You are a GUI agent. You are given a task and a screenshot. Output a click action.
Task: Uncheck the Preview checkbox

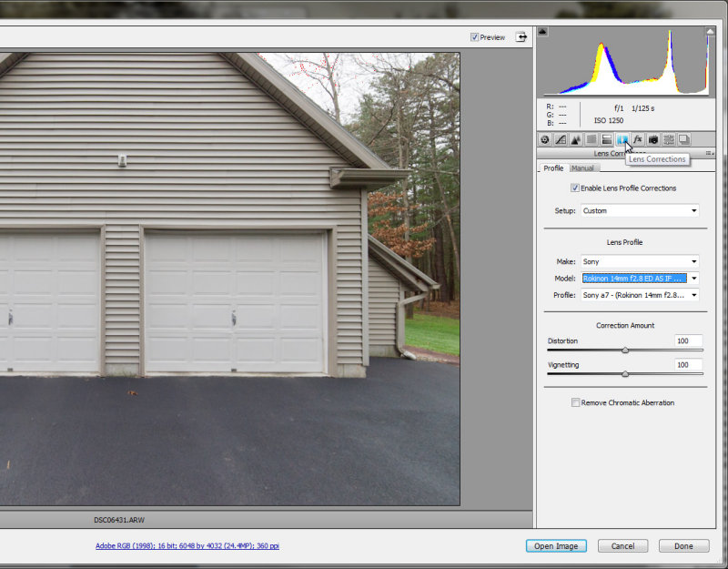pos(474,37)
